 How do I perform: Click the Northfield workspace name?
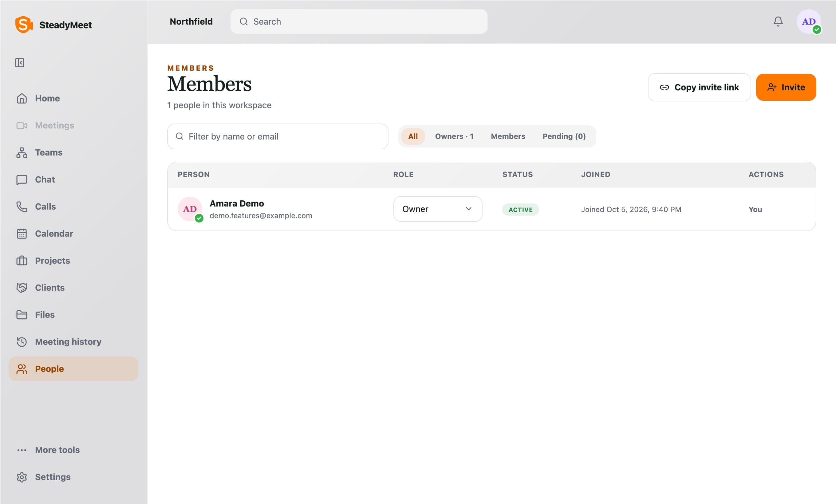click(191, 22)
